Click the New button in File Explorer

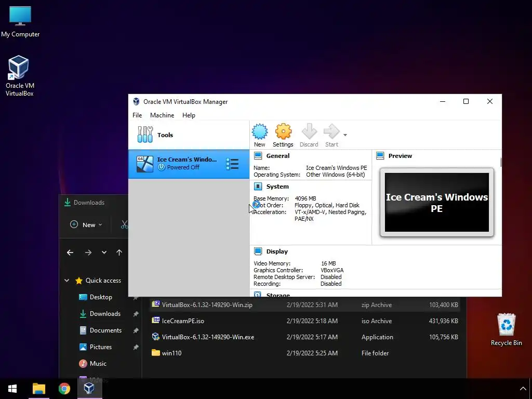[86, 224]
